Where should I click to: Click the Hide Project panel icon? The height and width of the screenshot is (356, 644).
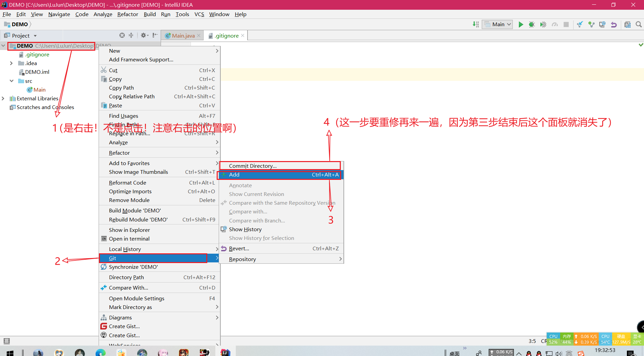coord(155,35)
